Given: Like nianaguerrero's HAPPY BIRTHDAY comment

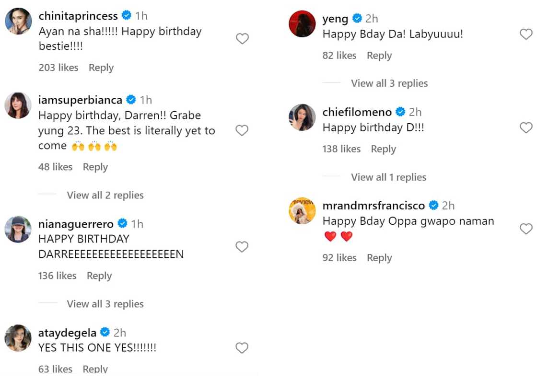Looking at the screenshot, I should click(x=242, y=247).
